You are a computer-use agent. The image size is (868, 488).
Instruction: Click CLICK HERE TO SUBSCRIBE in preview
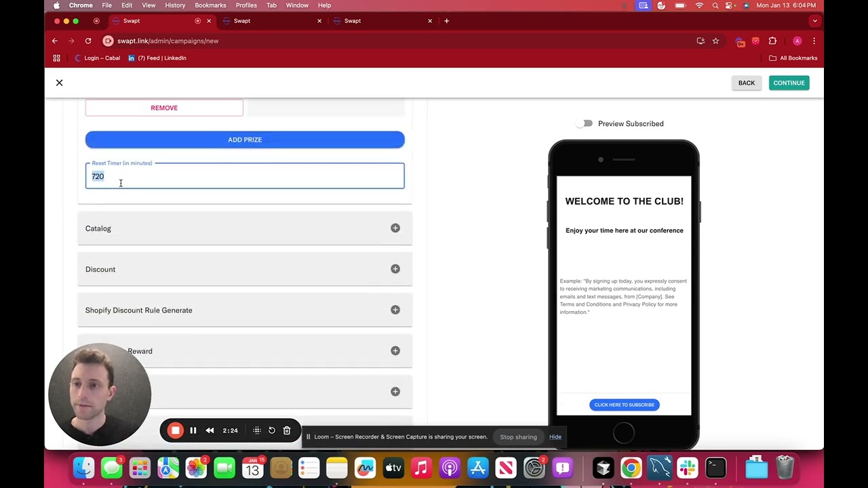[624, 405]
